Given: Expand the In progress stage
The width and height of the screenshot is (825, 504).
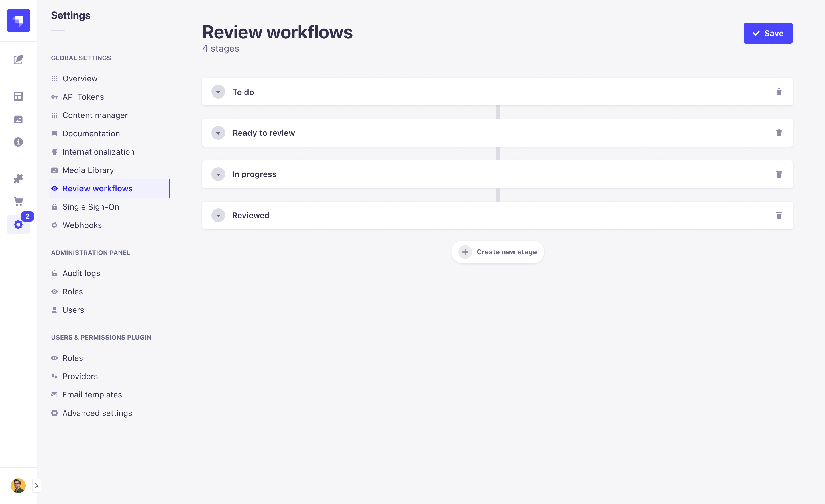Looking at the screenshot, I should (218, 174).
